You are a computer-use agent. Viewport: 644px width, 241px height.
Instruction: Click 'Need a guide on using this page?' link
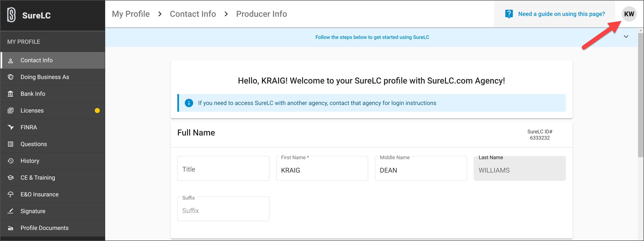tap(561, 14)
